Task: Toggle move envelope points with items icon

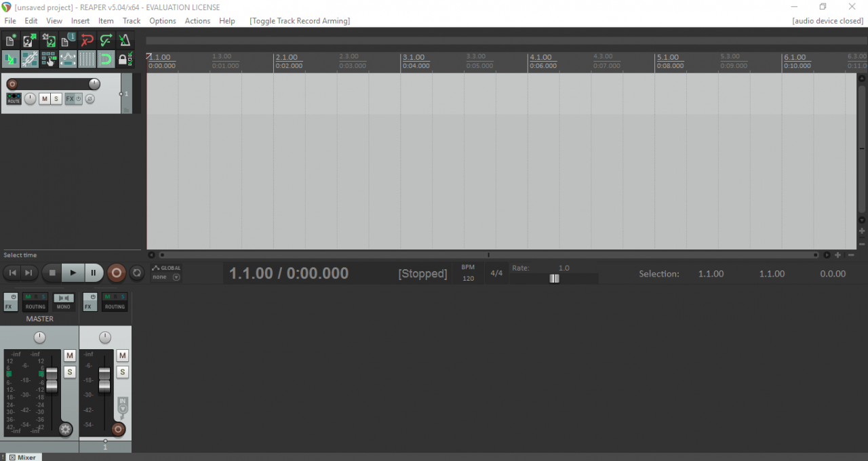Action: pyautogui.click(x=68, y=60)
